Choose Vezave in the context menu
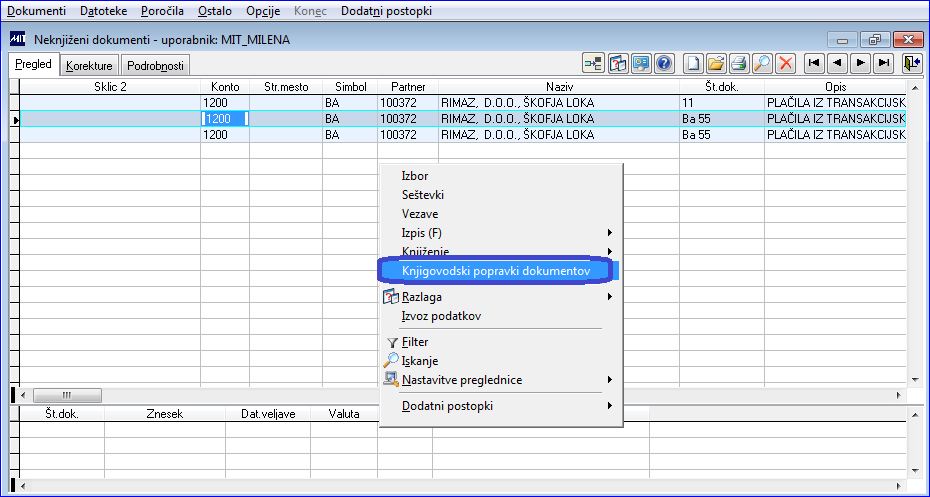Screen dimensions: 930x497 [499, 214]
